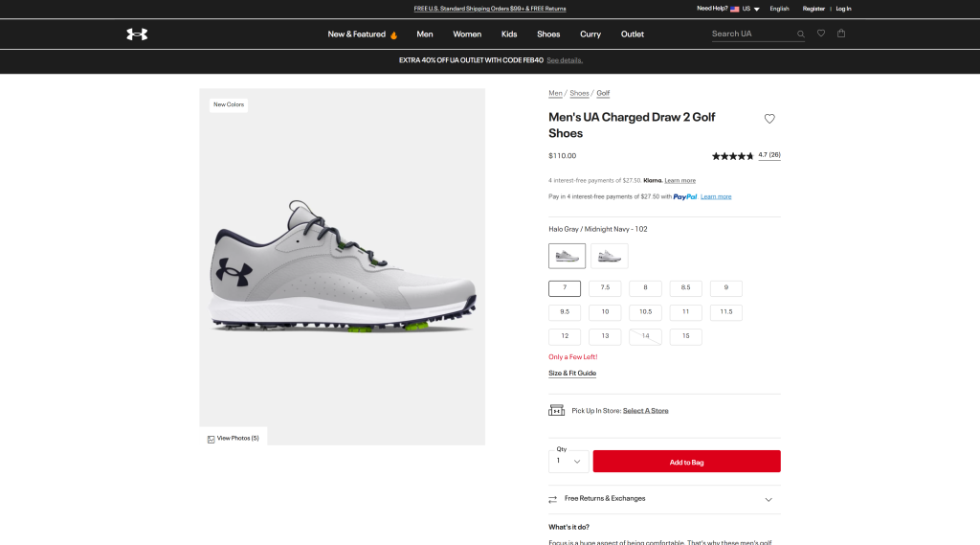Click Men breadcrumb link
980x545 pixels.
(x=555, y=93)
